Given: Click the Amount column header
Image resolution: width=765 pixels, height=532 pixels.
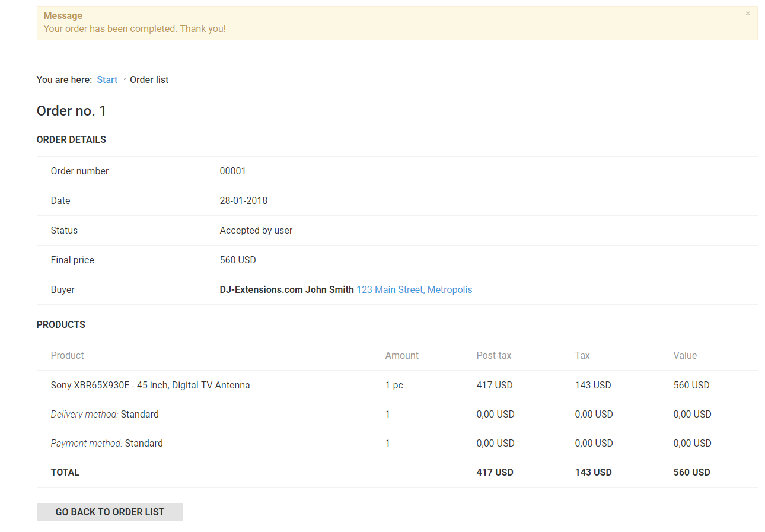Looking at the screenshot, I should pos(402,355).
